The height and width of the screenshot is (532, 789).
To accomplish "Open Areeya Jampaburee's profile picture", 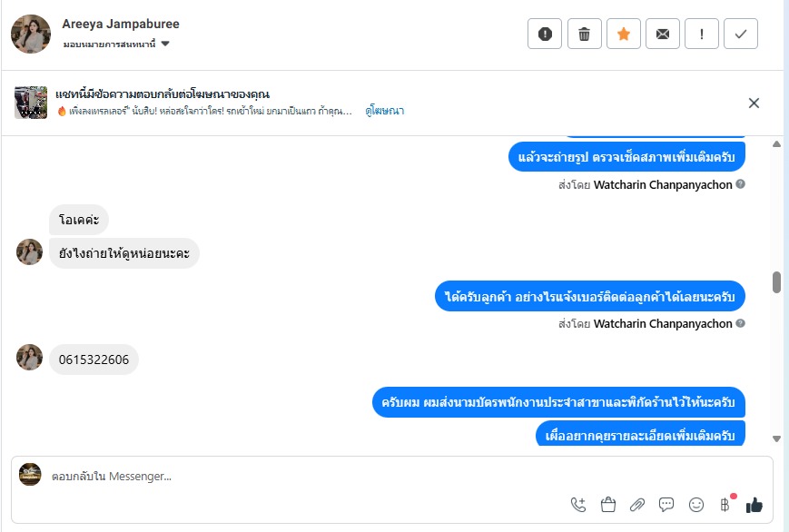I will tap(30, 34).
